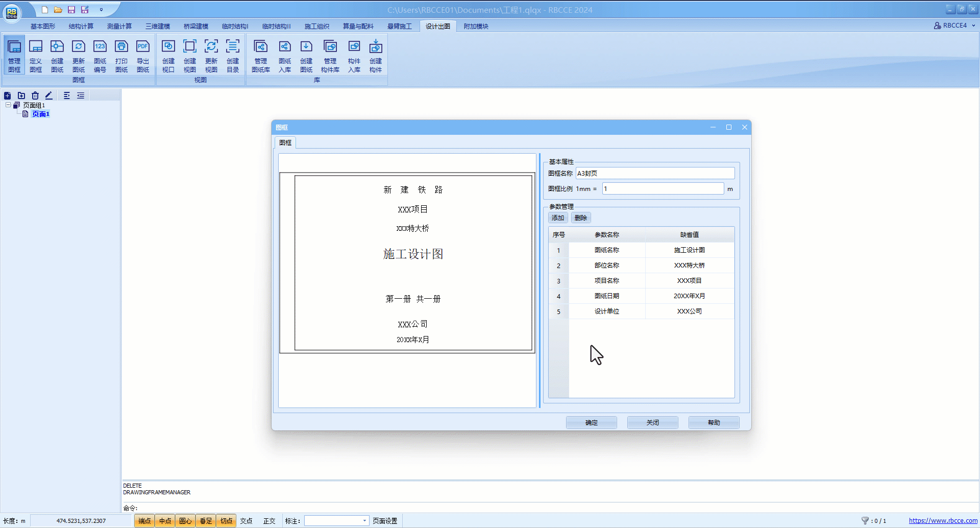Open the rbcce.com website link
Viewport: 980px width, 528px height.
pyautogui.click(x=943, y=521)
